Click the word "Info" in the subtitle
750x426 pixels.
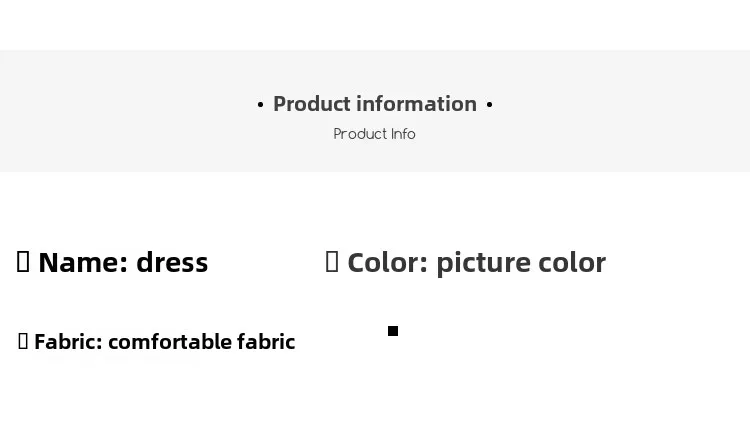click(403, 134)
